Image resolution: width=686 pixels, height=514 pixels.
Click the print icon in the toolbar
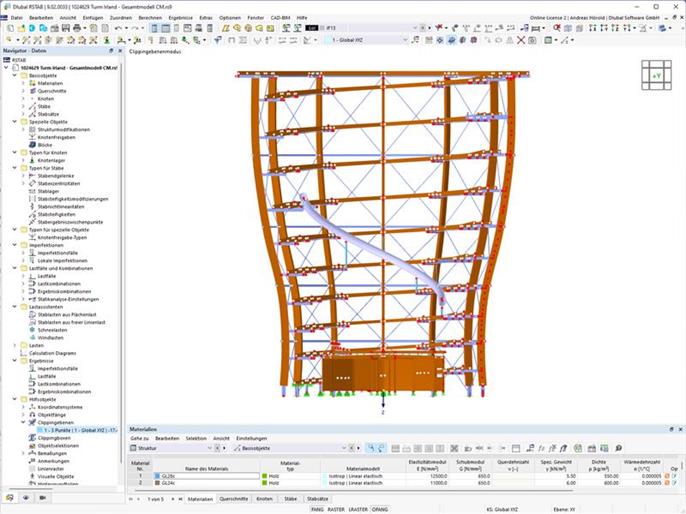77,28
